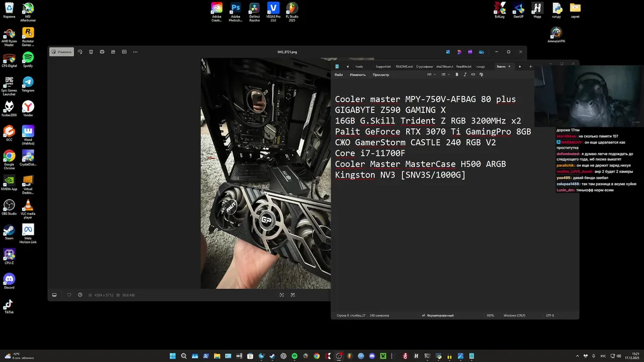Toggle italic formatting in Notepad
The image size is (644, 362).
click(465, 74)
